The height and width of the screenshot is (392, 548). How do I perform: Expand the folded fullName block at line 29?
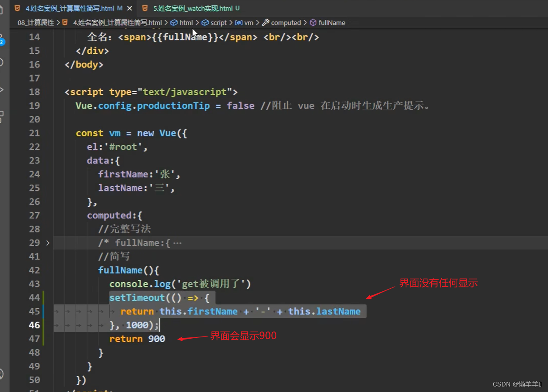pyautogui.click(x=48, y=243)
